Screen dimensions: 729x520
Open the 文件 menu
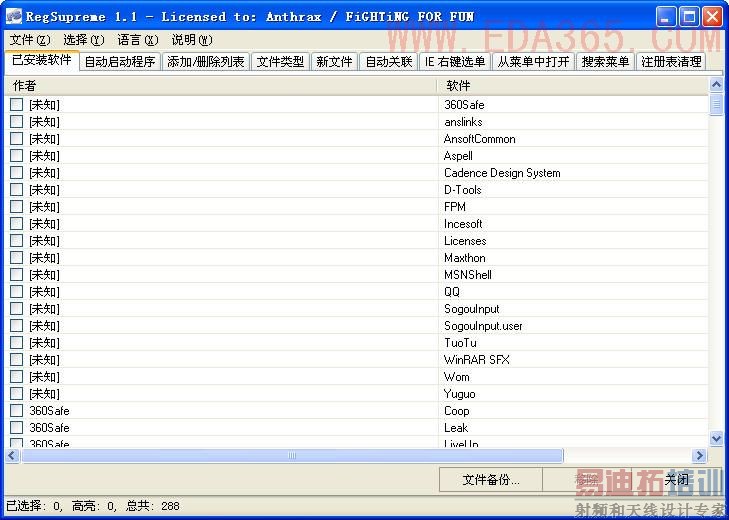coord(30,40)
